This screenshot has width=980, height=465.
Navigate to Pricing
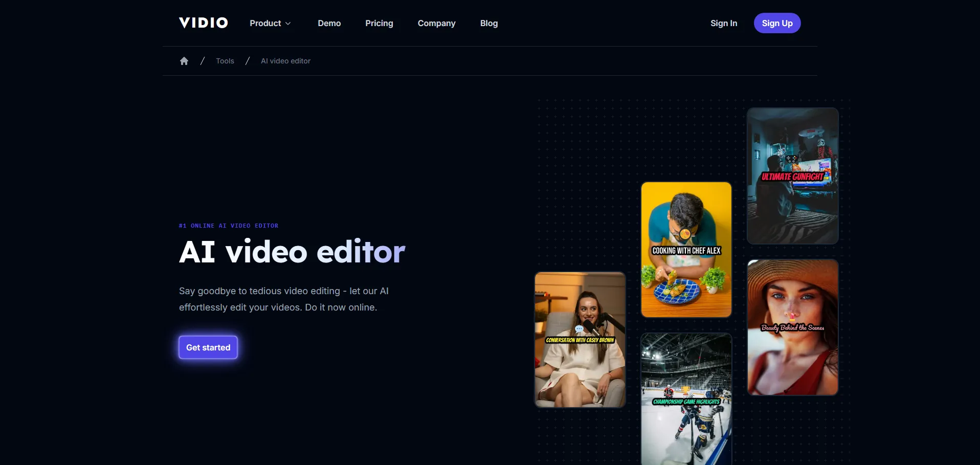point(379,24)
